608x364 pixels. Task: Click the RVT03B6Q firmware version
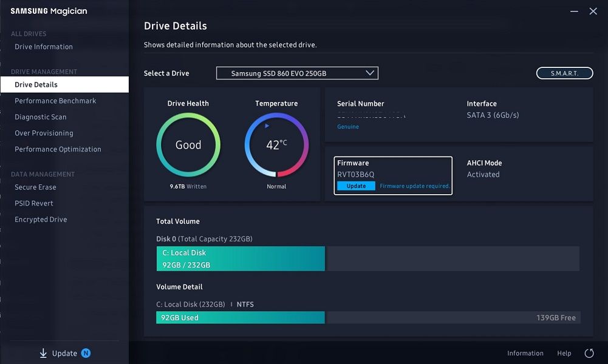[355, 174]
